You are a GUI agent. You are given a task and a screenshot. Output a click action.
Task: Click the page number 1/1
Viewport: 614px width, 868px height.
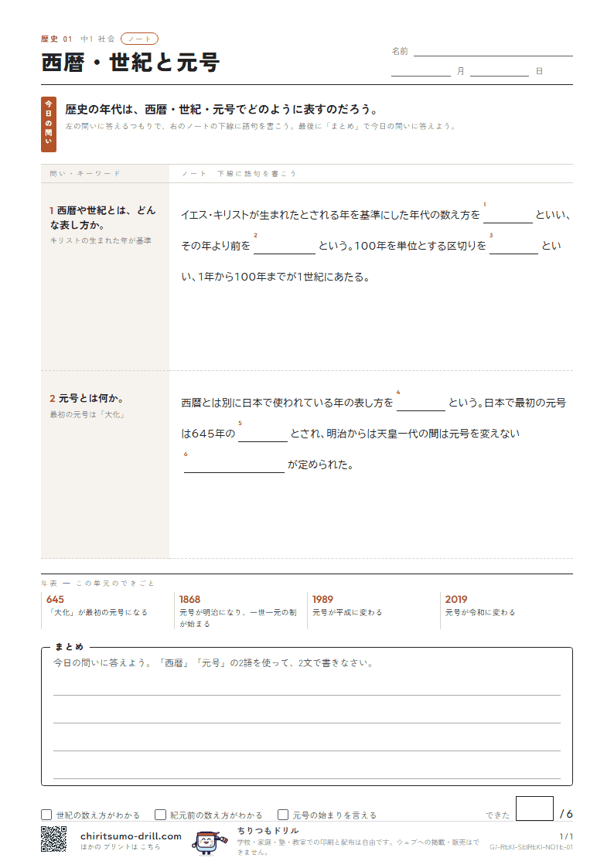pyautogui.click(x=566, y=836)
